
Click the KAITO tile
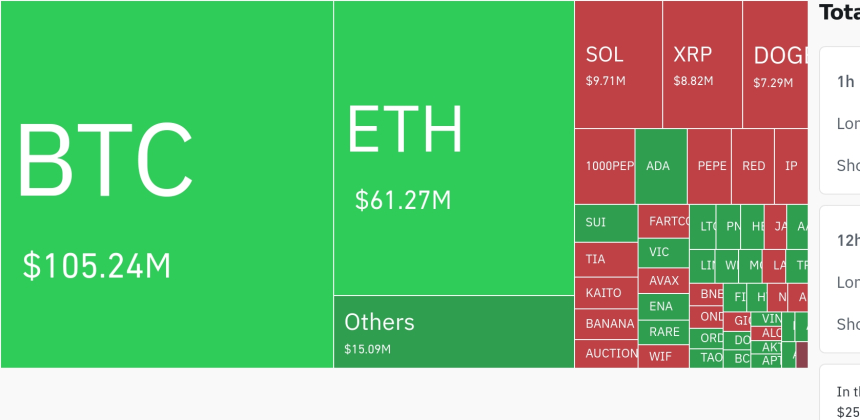pyautogui.click(x=606, y=293)
